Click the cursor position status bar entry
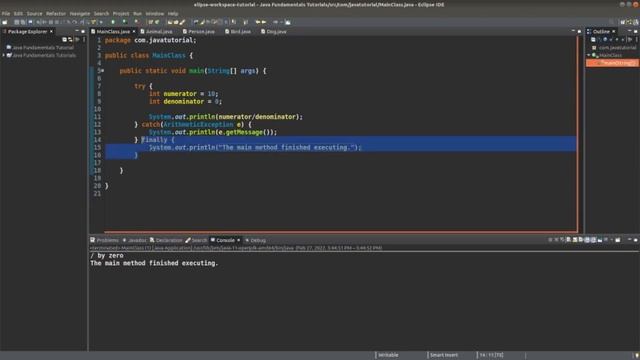 point(491,355)
